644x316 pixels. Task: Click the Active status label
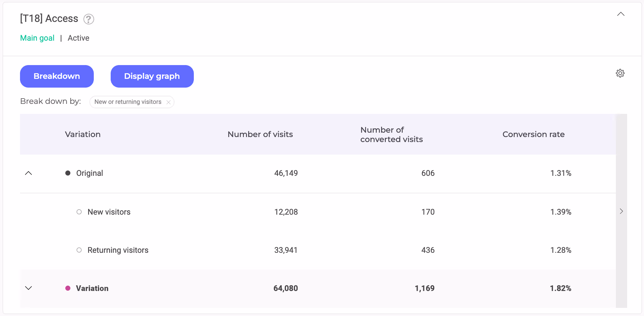point(78,38)
